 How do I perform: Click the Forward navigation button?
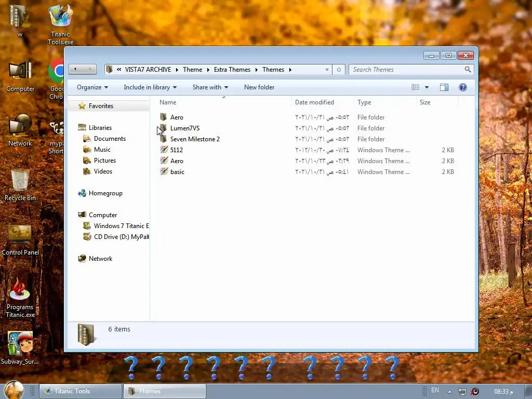point(90,69)
